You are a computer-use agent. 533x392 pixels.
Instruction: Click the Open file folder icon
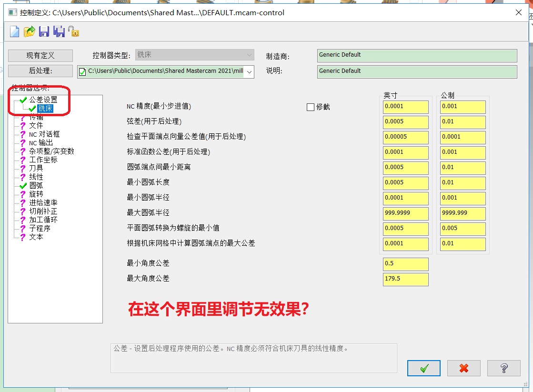pos(30,31)
